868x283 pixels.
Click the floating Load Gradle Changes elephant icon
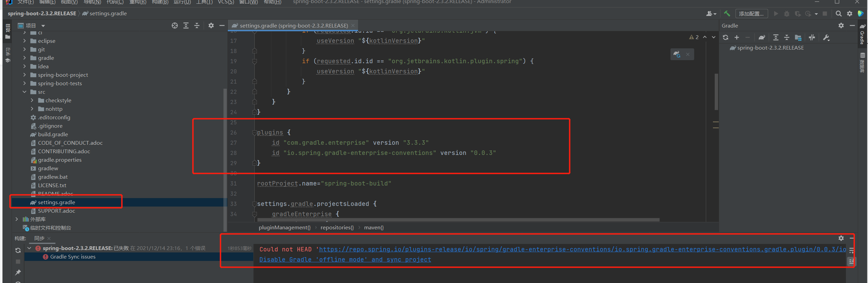coord(677,54)
